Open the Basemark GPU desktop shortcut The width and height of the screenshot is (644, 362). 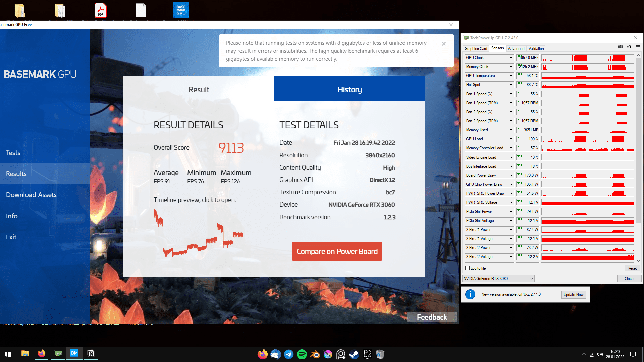(x=181, y=10)
